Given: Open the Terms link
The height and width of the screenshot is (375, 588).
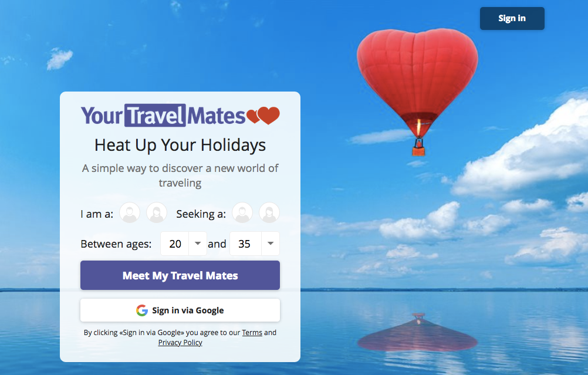Looking at the screenshot, I should (252, 333).
